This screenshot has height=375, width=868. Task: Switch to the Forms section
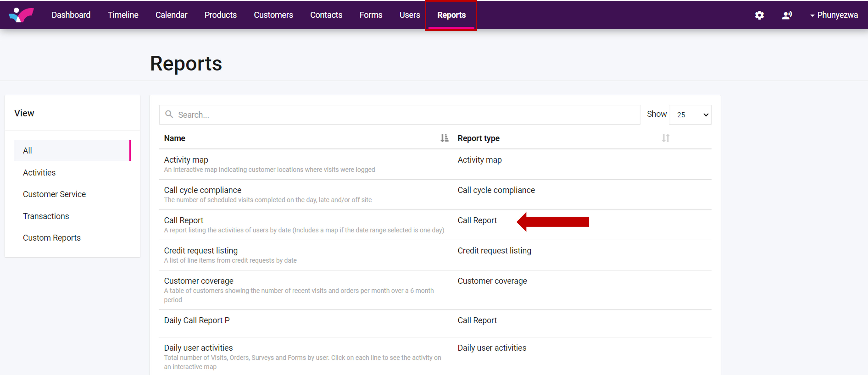click(x=370, y=15)
